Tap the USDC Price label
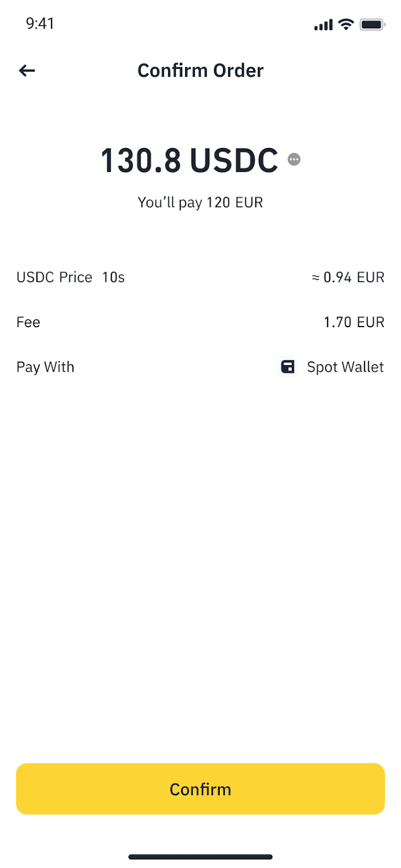The width and height of the screenshot is (401, 868). tap(54, 277)
